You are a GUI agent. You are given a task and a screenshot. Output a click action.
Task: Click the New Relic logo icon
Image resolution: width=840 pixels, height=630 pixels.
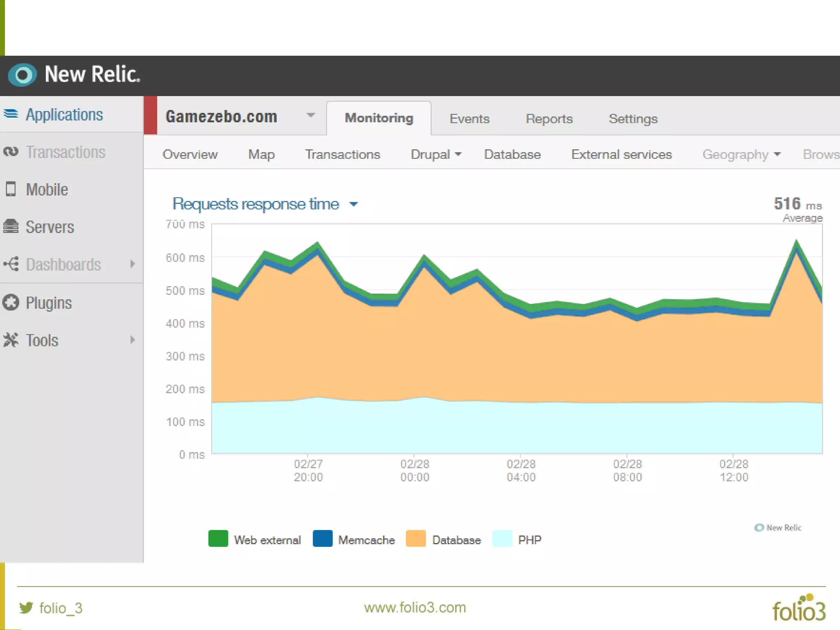pyautogui.click(x=23, y=75)
